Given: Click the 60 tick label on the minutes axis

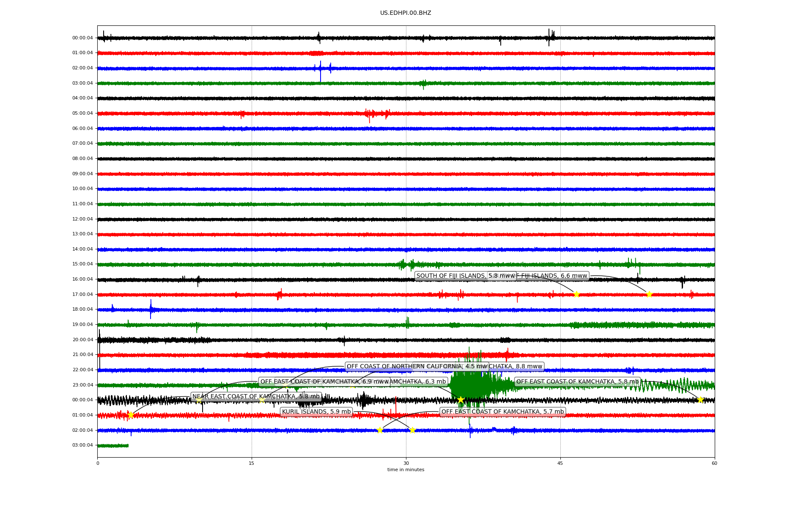Looking at the screenshot, I should 714,463.
